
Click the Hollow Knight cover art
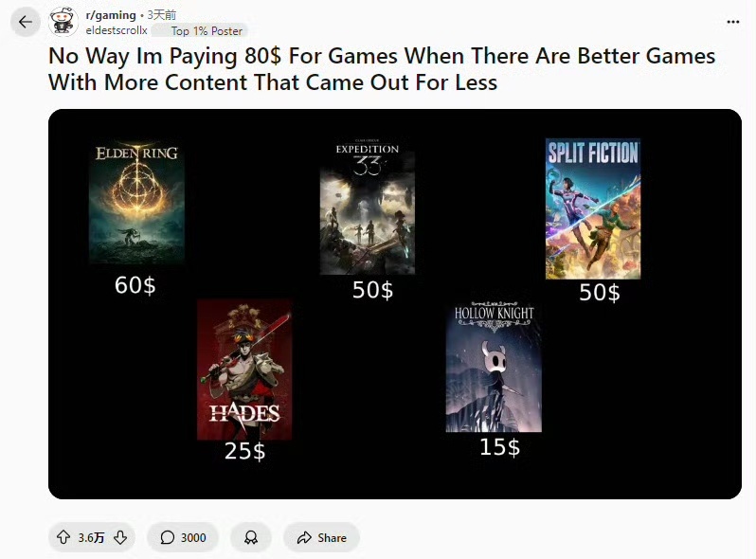[x=494, y=366]
